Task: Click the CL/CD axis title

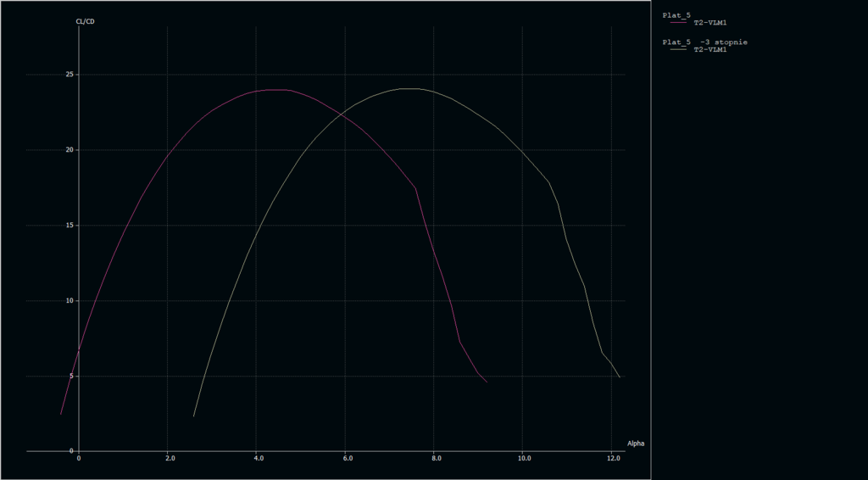Action: click(x=86, y=21)
